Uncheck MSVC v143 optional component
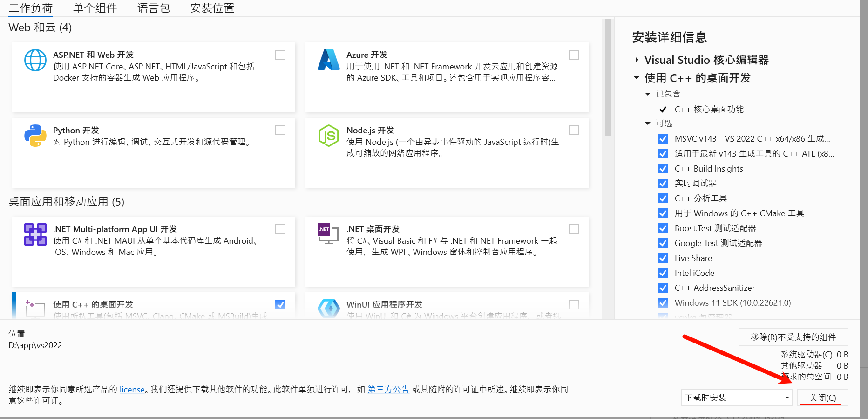This screenshot has width=868, height=419. click(663, 139)
